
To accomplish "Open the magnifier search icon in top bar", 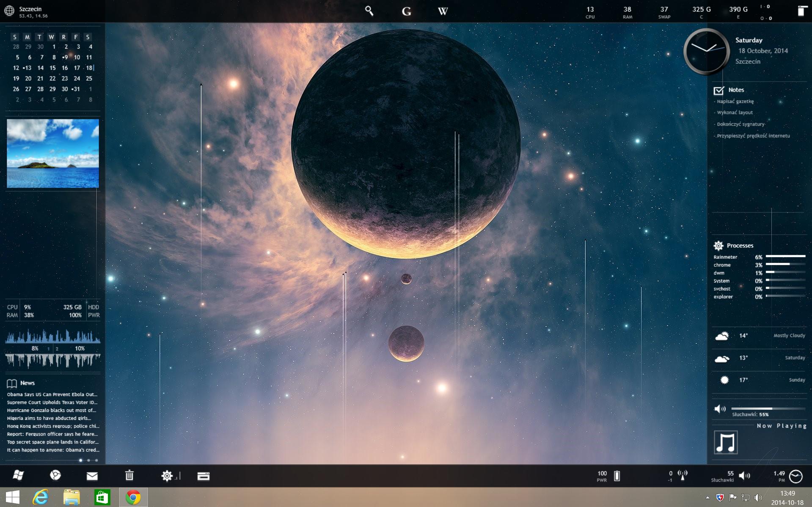I will pyautogui.click(x=369, y=11).
